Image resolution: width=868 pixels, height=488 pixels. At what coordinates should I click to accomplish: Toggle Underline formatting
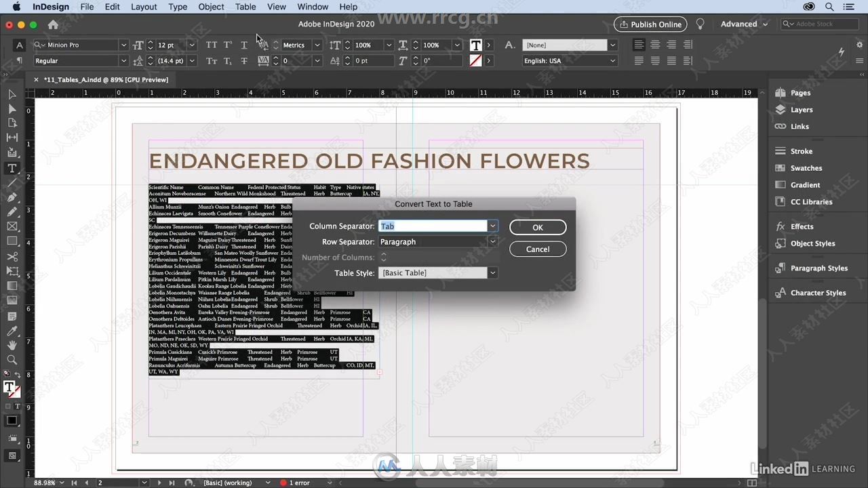point(244,45)
